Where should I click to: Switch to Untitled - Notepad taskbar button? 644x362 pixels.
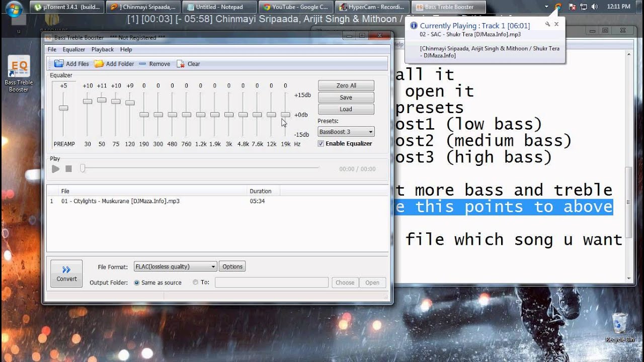coord(219,7)
